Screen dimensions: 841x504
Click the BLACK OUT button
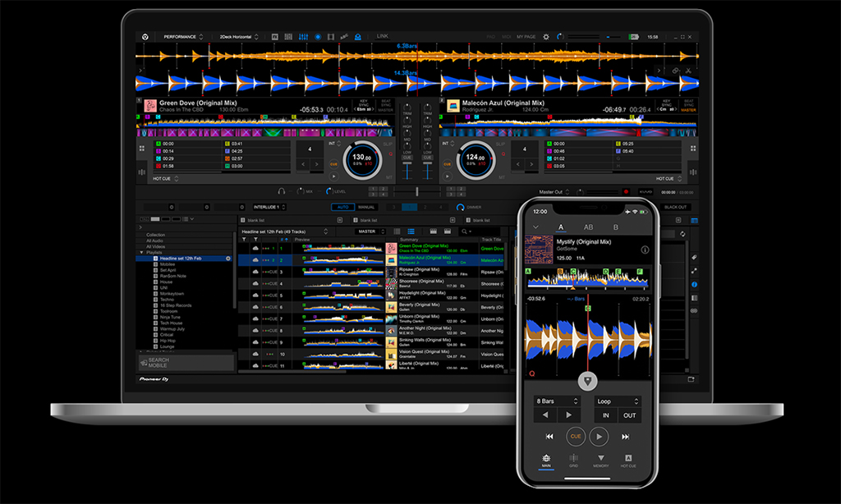coord(675,207)
